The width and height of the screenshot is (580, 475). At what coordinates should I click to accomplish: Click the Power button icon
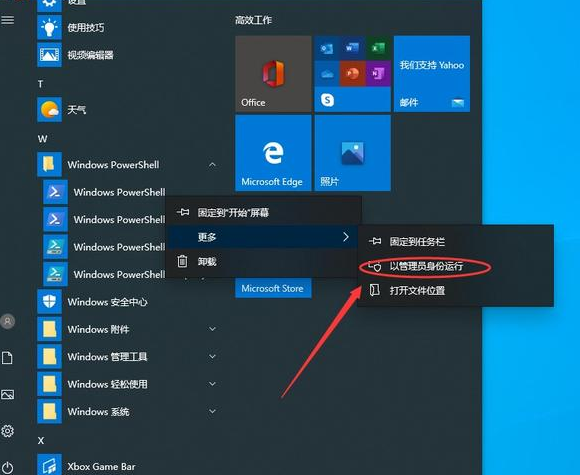(x=8, y=467)
